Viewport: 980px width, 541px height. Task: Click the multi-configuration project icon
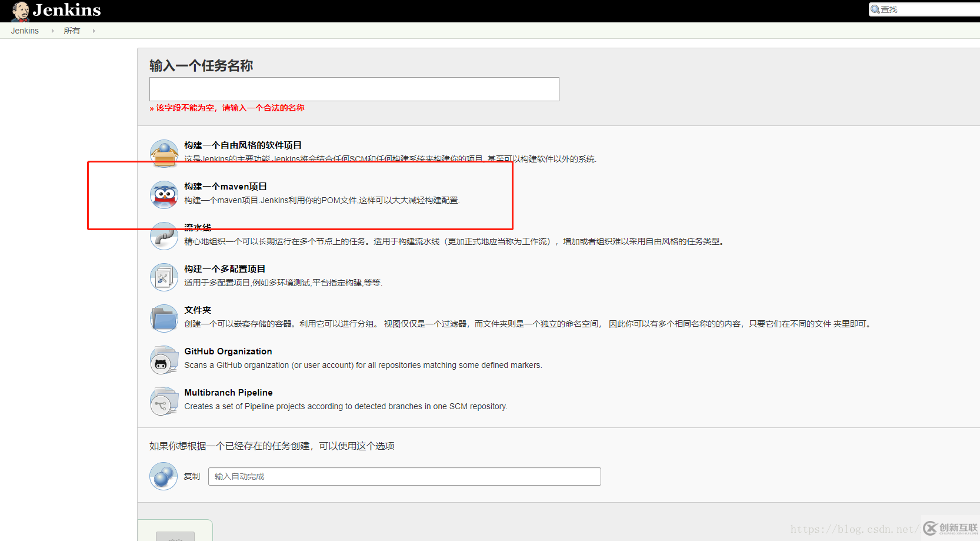[x=164, y=277]
